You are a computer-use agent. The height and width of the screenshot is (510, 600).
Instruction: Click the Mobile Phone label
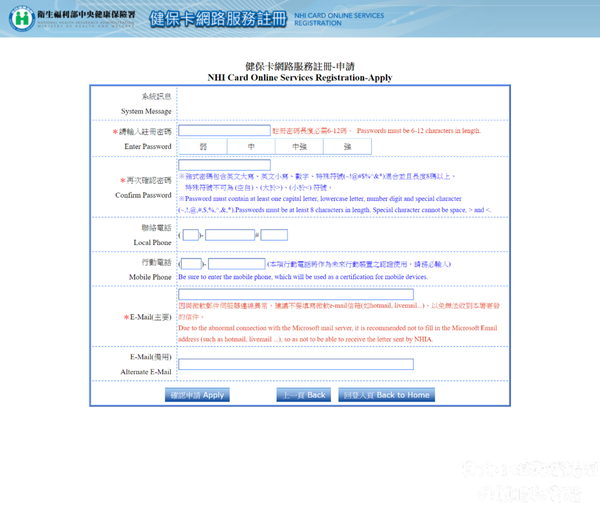pos(150,277)
